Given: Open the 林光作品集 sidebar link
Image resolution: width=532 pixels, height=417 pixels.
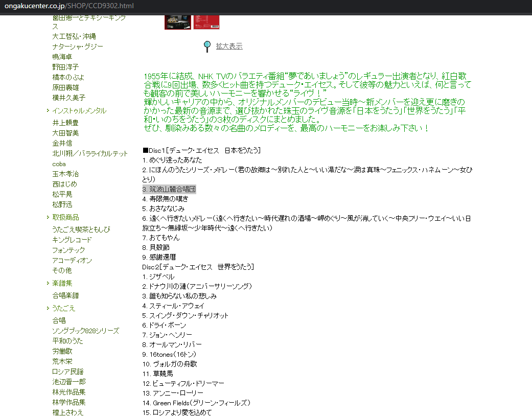Looking at the screenshot, I should click(x=69, y=392).
